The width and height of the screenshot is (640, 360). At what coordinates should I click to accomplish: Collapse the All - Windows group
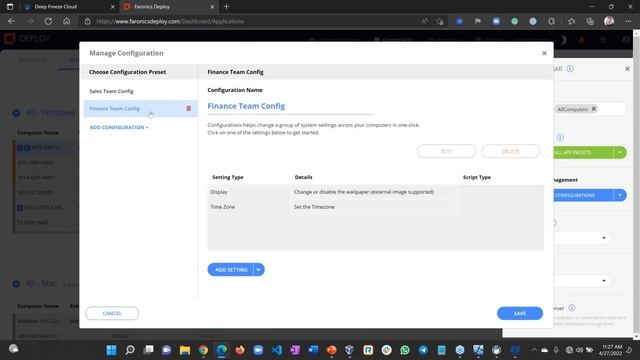coord(16,113)
